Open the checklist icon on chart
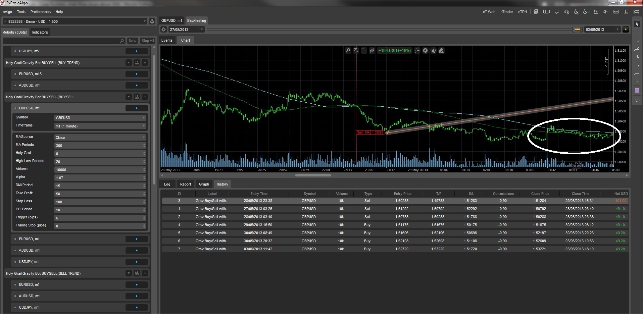Viewport: 644px width, 316px height. tap(417, 51)
